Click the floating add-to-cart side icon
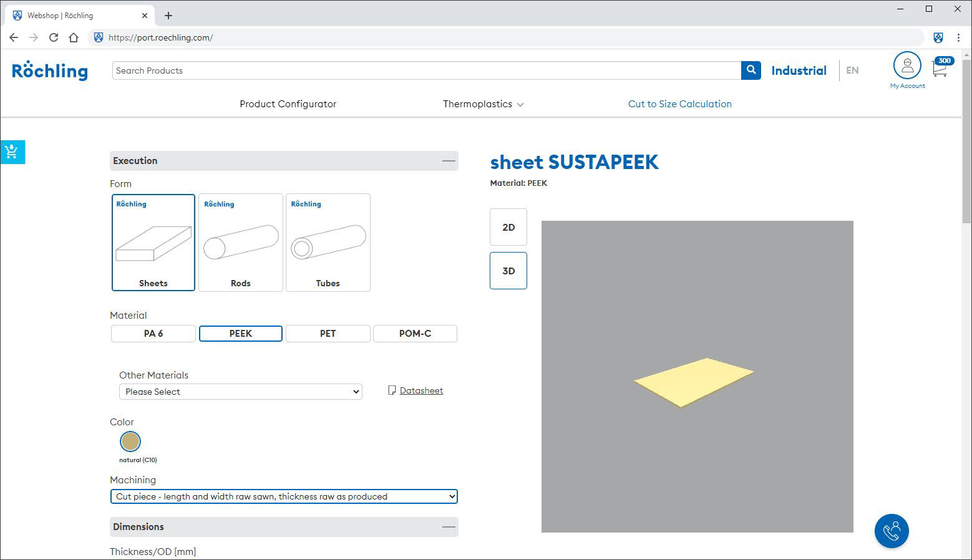This screenshot has width=972, height=560. (x=12, y=152)
